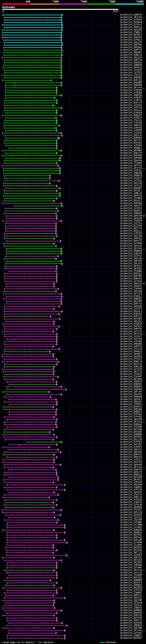
Task: Open hit UniRef100_A5BCM6
Action: pyautogui.click(x=131, y=173)
